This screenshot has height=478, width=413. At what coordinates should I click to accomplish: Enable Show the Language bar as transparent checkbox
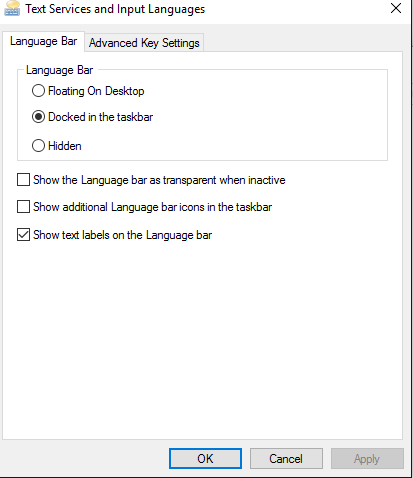coord(23,180)
